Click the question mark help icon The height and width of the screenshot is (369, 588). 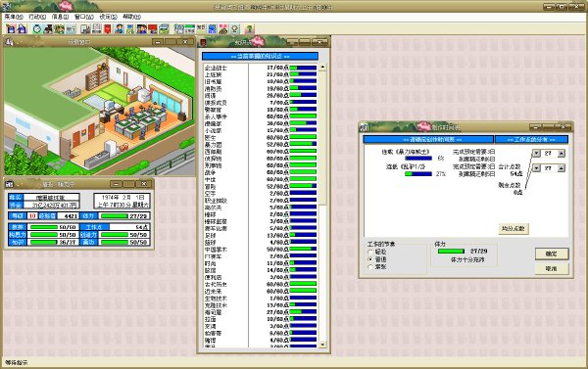coord(249,28)
